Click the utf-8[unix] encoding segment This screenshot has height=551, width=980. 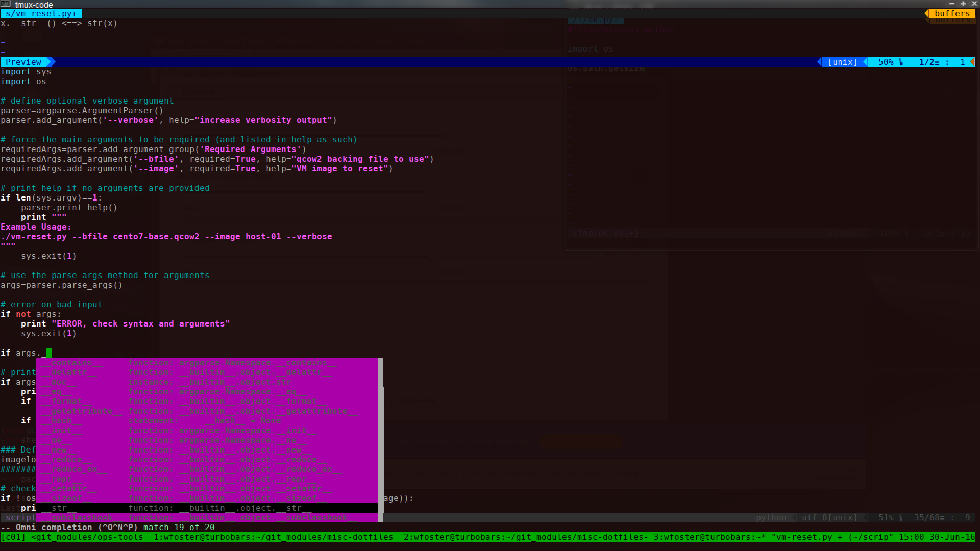[829, 517]
